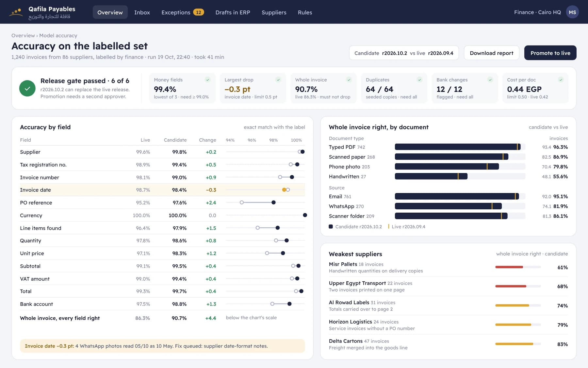
Task: Click the Candidate r2026.10.2 legend square
Action: pyautogui.click(x=331, y=226)
